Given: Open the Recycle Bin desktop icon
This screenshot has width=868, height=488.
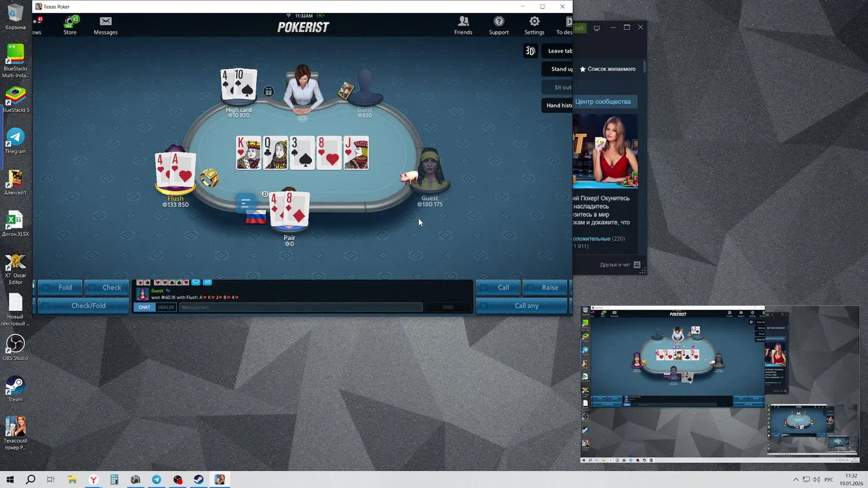Looking at the screenshot, I should pos(15,17).
